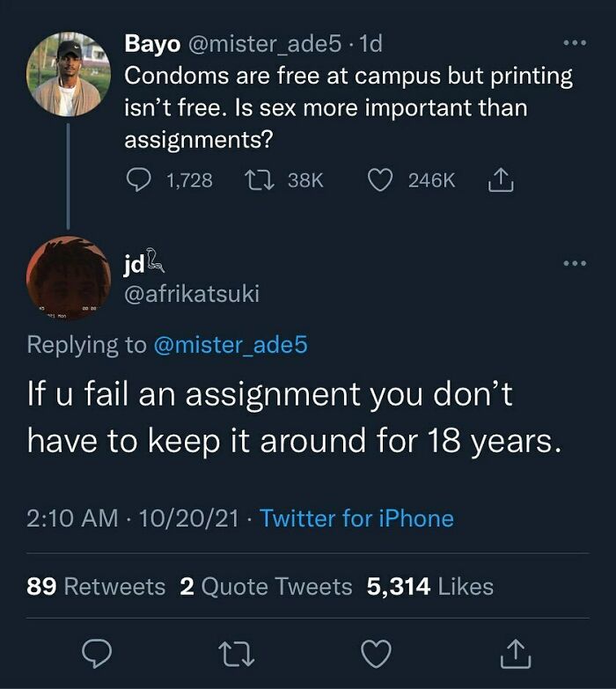Like Bayo's tweet with the heart icon
Viewport: 616px width, 689px height.
click(x=378, y=180)
